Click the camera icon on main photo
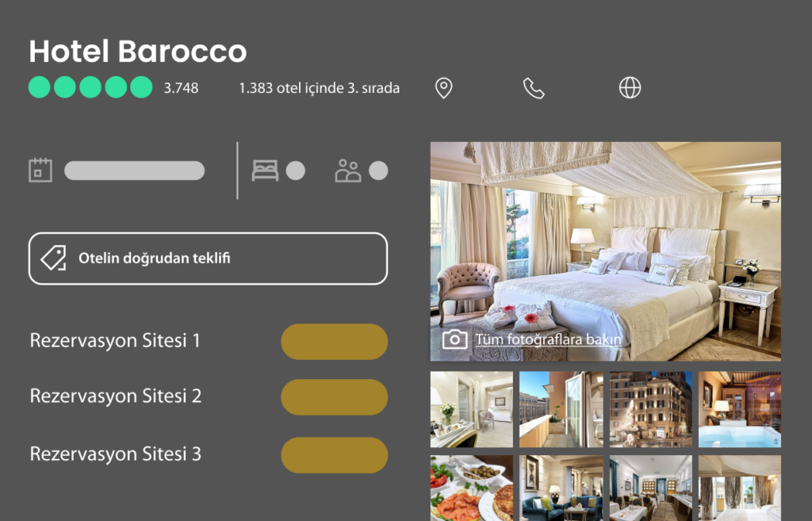Screen dimensions: 812x521 click(x=454, y=339)
